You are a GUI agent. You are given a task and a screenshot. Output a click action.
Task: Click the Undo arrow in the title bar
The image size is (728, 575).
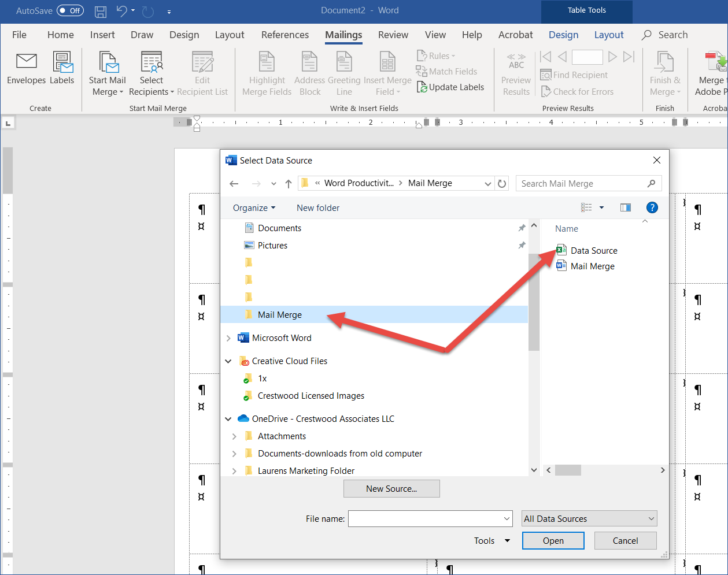[121, 10]
